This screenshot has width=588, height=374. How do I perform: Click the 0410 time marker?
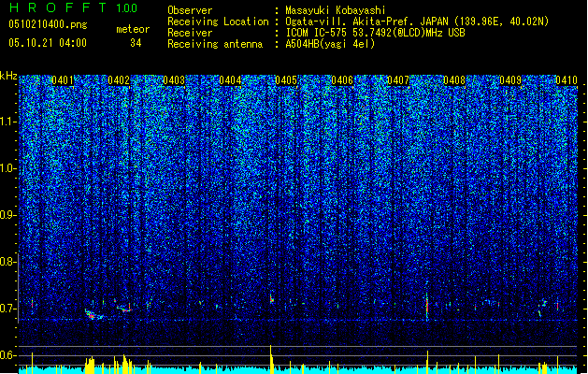click(x=566, y=80)
